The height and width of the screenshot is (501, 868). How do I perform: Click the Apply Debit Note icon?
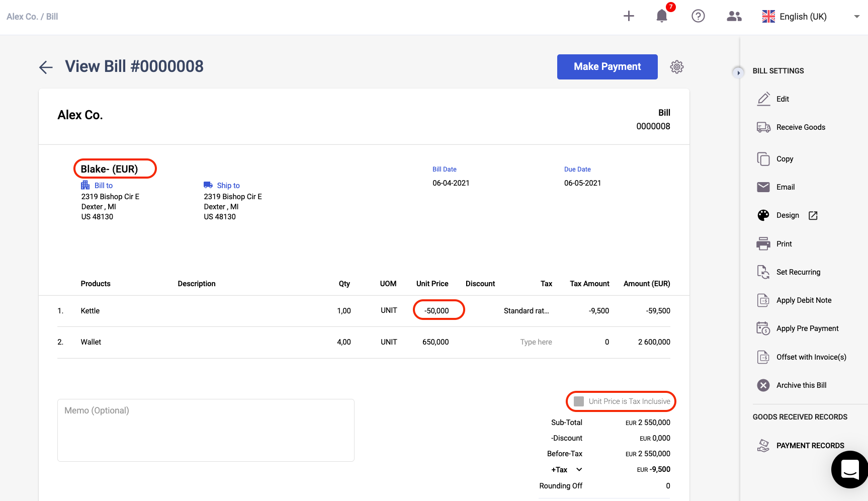click(763, 300)
